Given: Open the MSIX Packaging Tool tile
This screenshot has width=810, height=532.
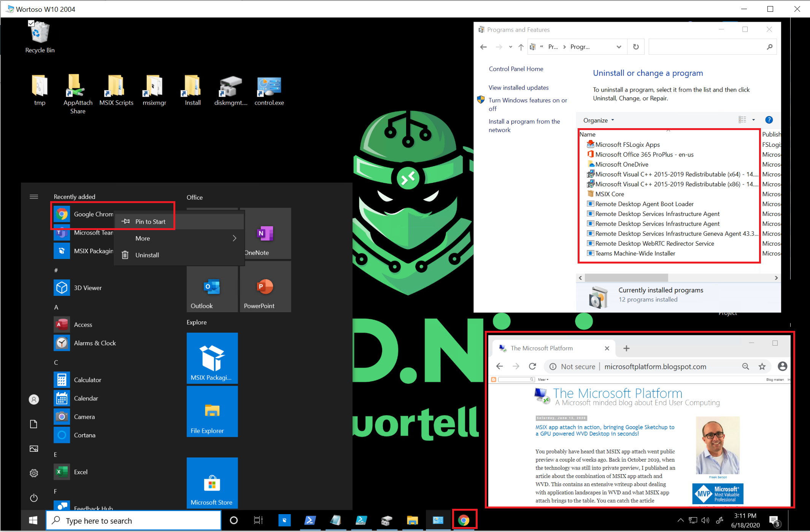Looking at the screenshot, I should click(x=212, y=358).
